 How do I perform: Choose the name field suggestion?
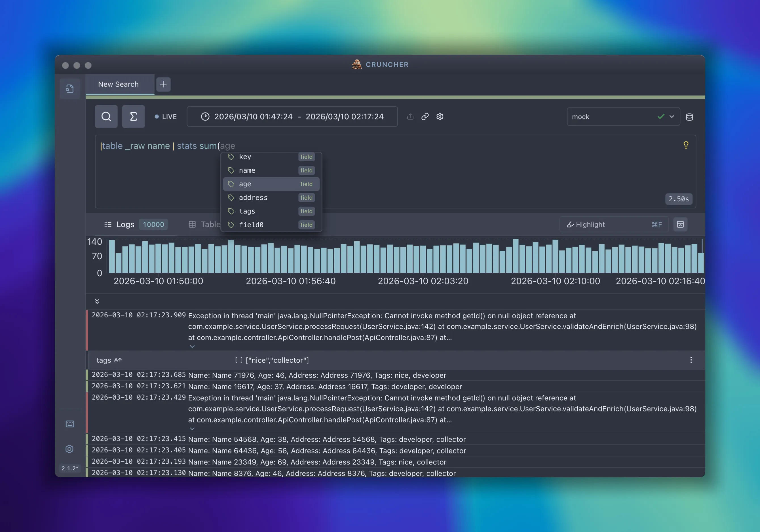[271, 170]
